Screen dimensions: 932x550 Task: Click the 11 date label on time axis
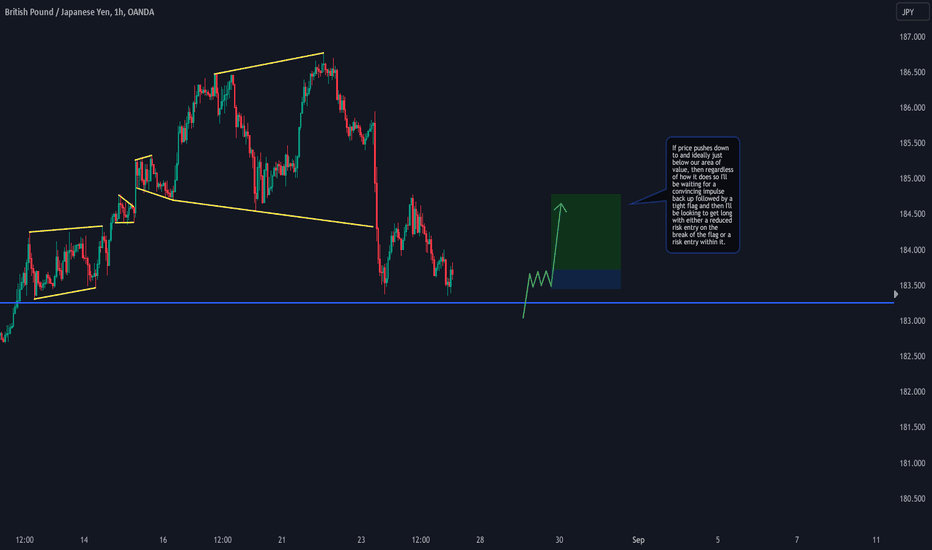point(876,540)
